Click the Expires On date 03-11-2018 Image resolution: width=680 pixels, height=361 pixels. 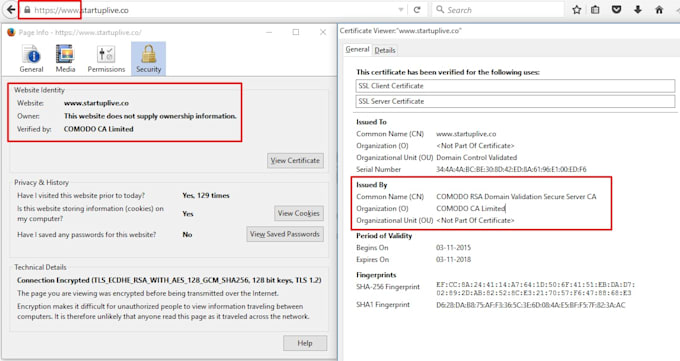pyautogui.click(x=453, y=259)
